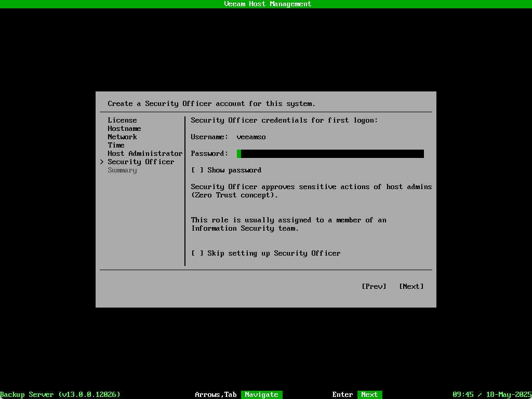
Task: Enable the Show password checkbox
Action: click(197, 170)
